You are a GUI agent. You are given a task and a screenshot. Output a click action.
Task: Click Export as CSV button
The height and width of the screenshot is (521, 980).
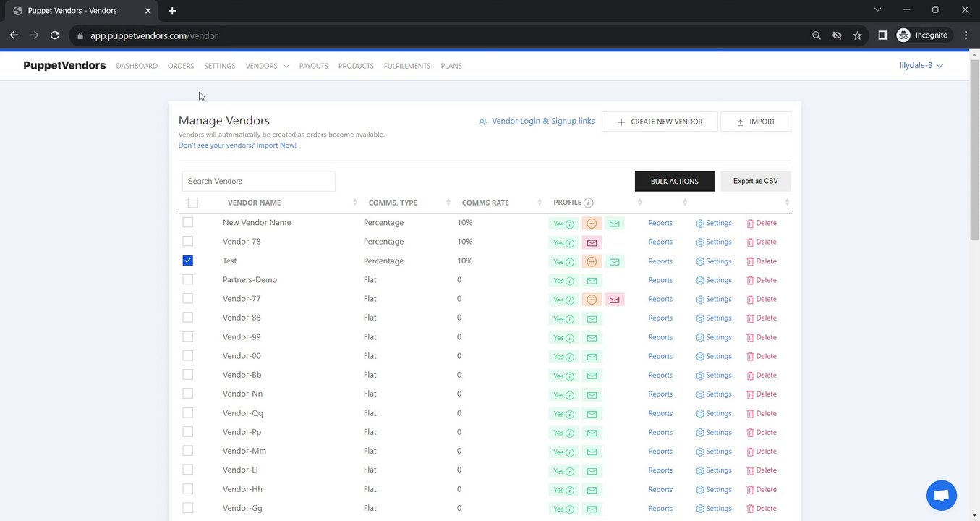coord(756,181)
